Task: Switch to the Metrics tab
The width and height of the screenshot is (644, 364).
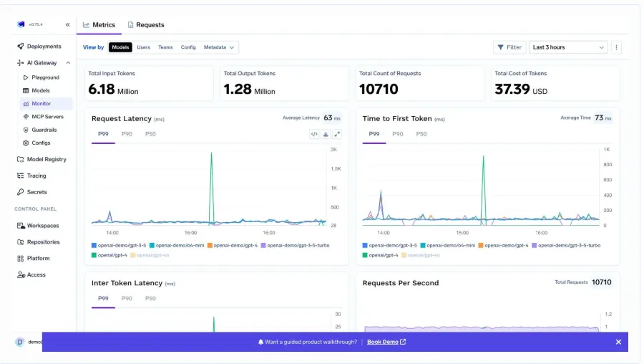Action: (99, 25)
